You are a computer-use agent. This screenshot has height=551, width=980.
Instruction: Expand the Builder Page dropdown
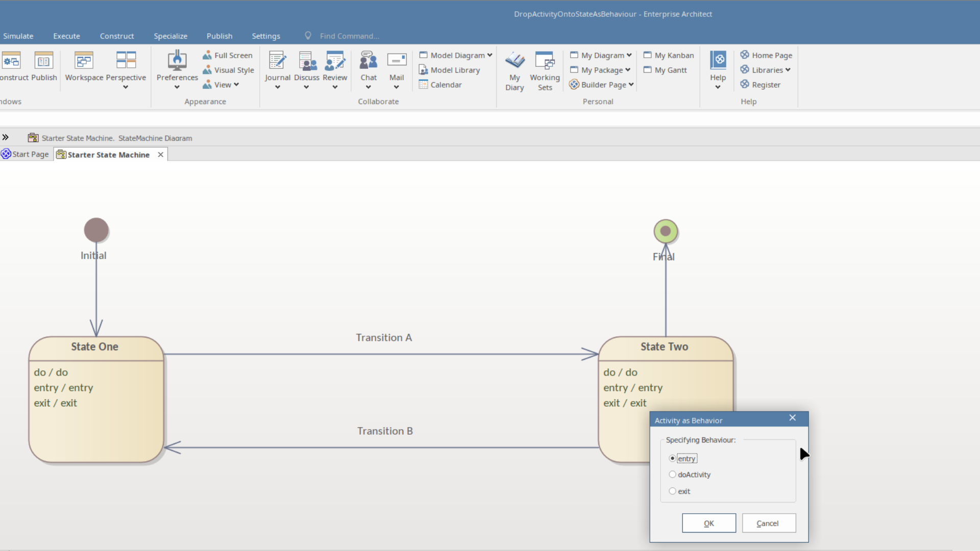click(631, 84)
